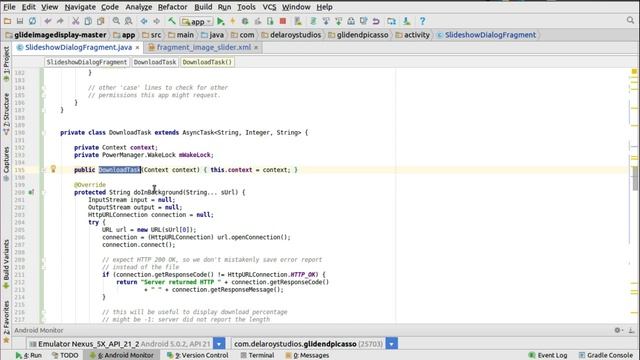This screenshot has width=640, height=360.
Task: Click the Sync Project with Gradle icon
Action: [x=313, y=21]
